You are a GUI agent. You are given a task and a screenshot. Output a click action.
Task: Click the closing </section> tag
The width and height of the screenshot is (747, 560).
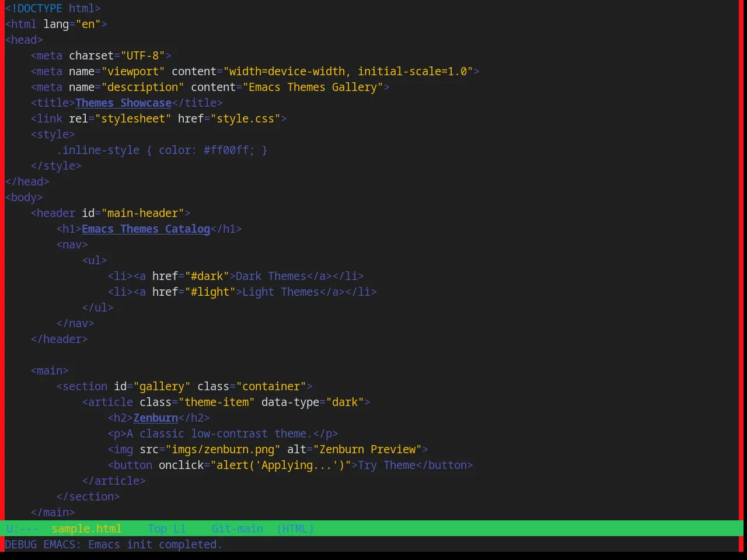[x=88, y=496]
